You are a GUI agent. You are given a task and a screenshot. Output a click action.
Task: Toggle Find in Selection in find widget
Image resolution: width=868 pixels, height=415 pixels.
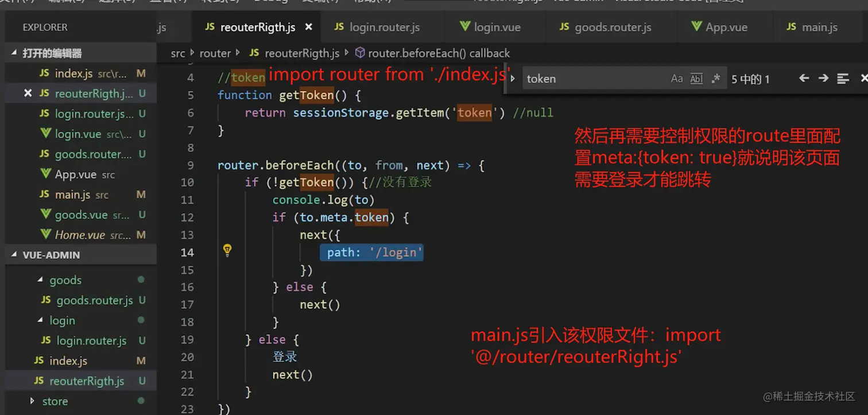click(x=843, y=79)
